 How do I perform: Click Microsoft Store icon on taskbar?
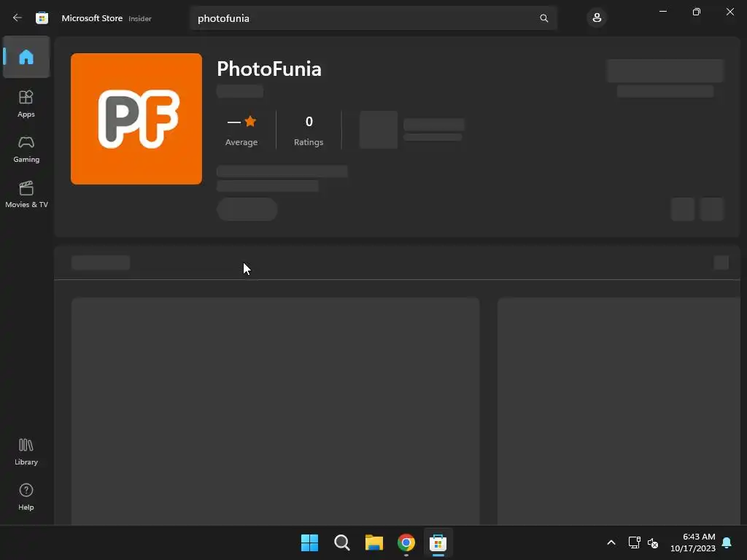coord(438,542)
